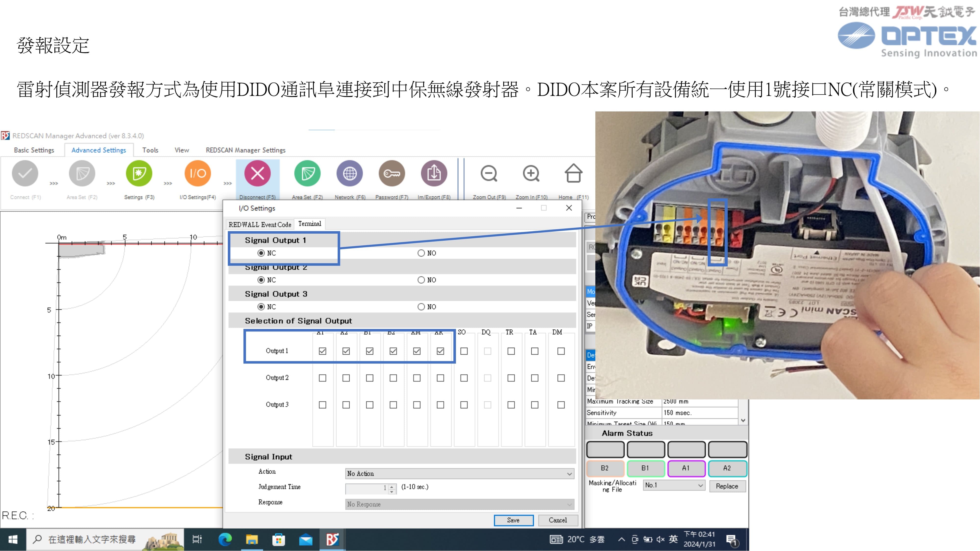Click the Windows taskbar search box
Screen dimensions: 980x551
91,539
